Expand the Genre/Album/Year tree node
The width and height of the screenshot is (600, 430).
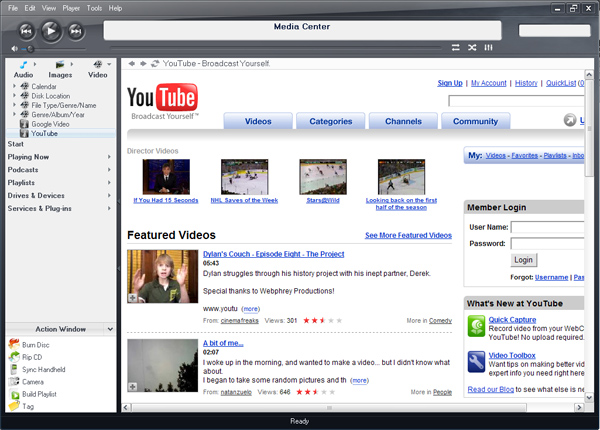coord(15,114)
